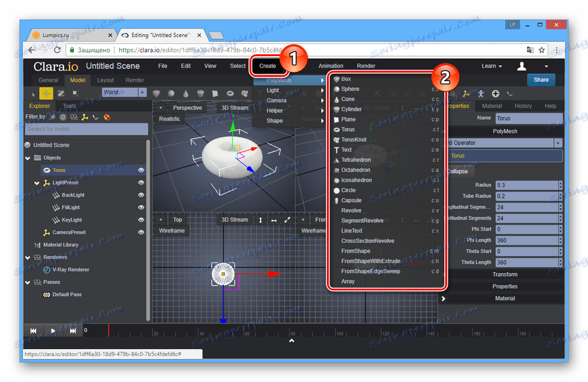Click the circled plus toolbar icon

click(x=495, y=93)
